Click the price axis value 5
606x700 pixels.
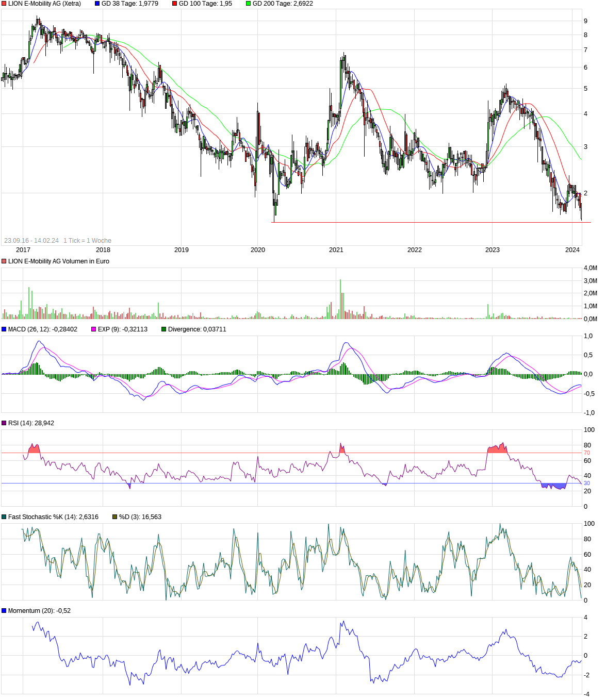[586, 89]
